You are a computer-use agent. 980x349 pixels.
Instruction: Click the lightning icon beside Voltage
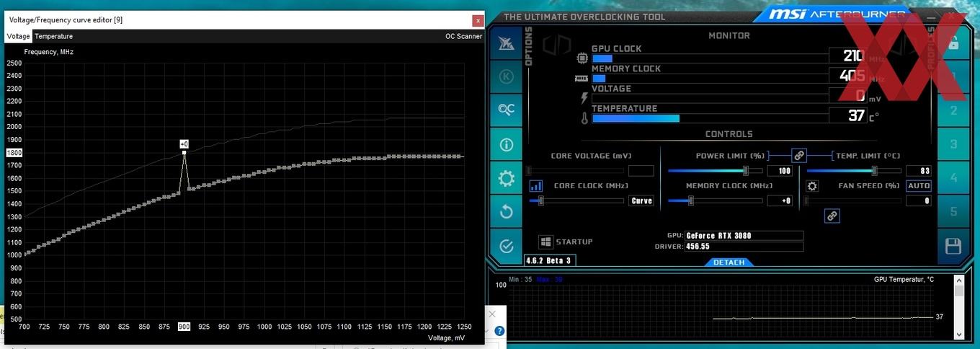pyautogui.click(x=584, y=98)
